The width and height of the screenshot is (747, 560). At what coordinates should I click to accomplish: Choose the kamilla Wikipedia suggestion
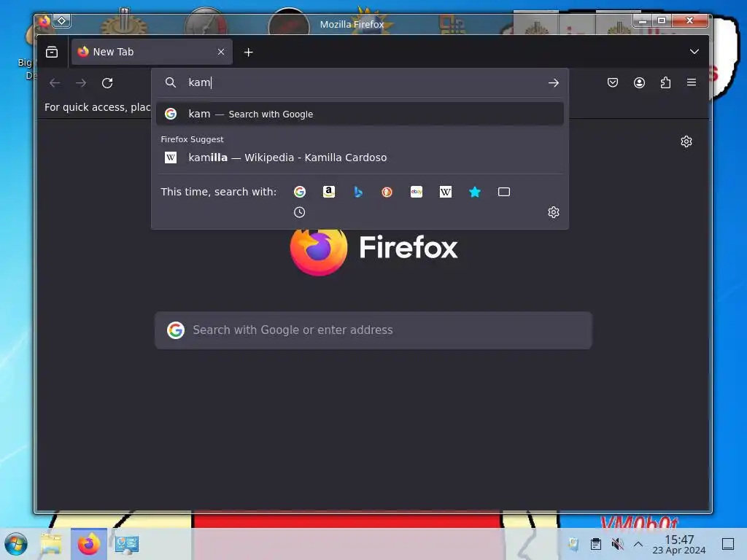pos(360,157)
